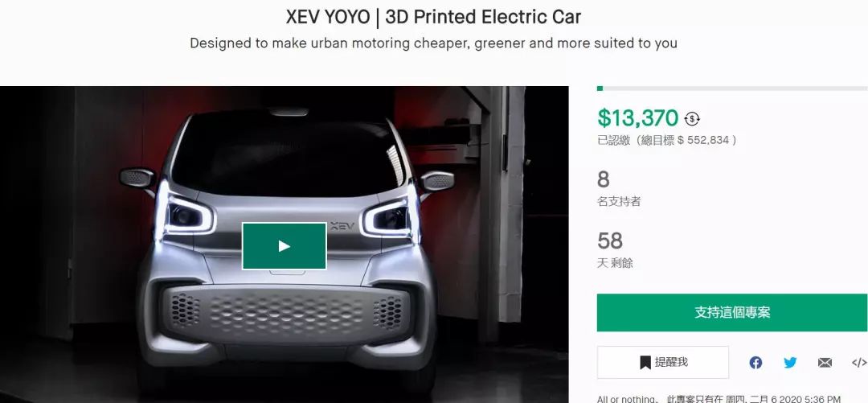868x403 pixels.
Task: Click the subtitle about urban motoring
Action: (x=433, y=43)
